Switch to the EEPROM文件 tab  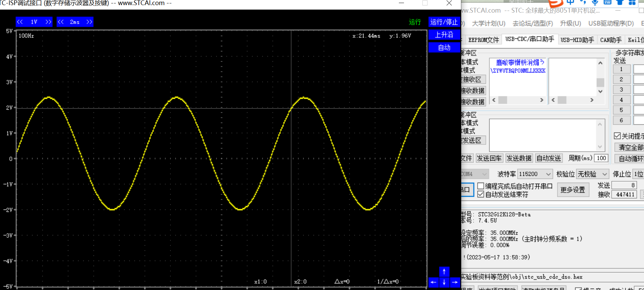[x=483, y=40]
